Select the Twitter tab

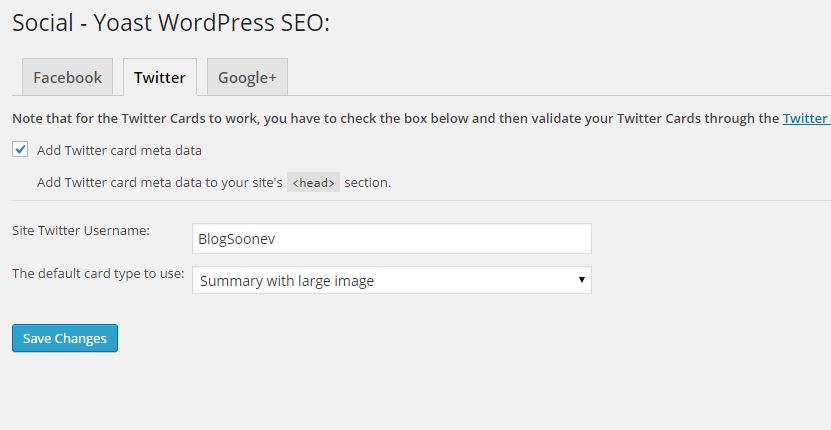160,77
